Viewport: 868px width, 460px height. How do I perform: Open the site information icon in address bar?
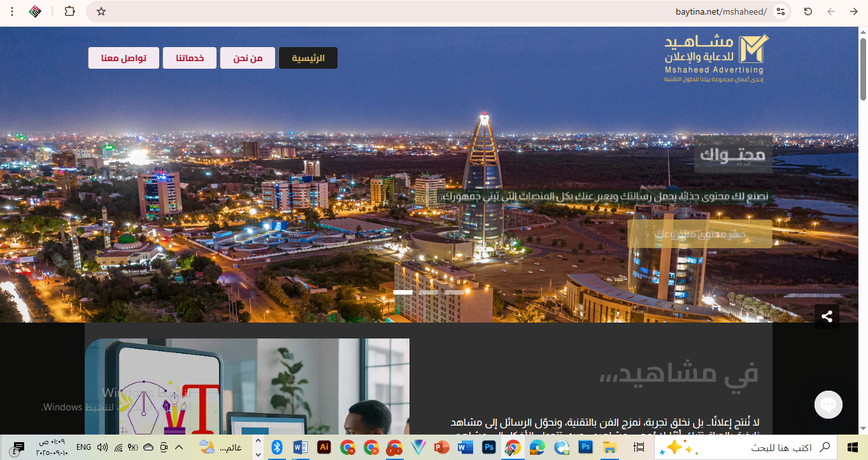781,11
